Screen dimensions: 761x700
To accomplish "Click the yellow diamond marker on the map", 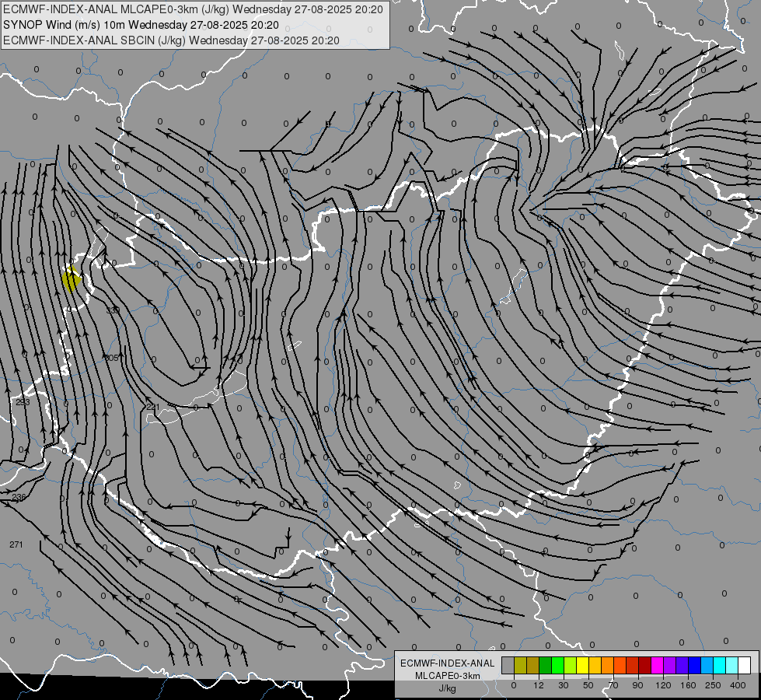I will (x=72, y=279).
